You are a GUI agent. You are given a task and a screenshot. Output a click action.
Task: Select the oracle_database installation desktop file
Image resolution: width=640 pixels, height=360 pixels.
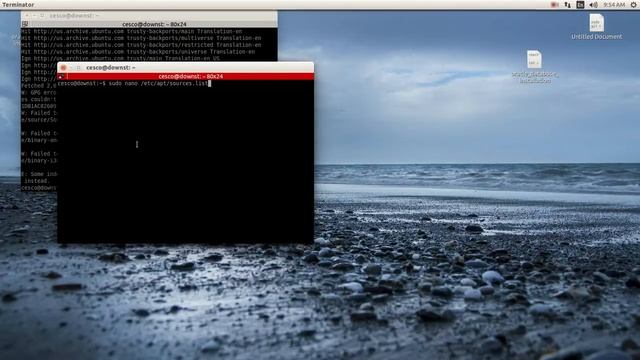[534, 67]
